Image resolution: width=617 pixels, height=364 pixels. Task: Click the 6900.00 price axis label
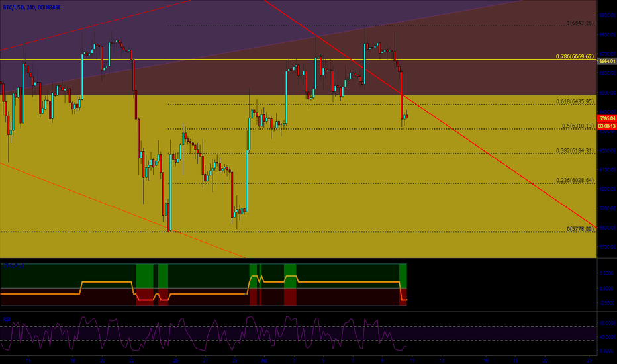pos(608,15)
